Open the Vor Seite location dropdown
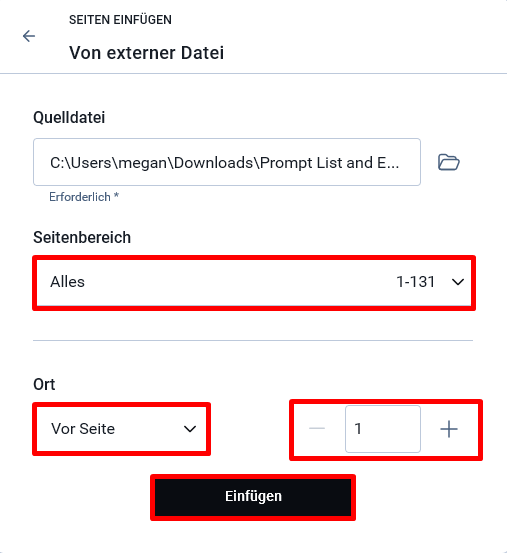 [x=121, y=429]
